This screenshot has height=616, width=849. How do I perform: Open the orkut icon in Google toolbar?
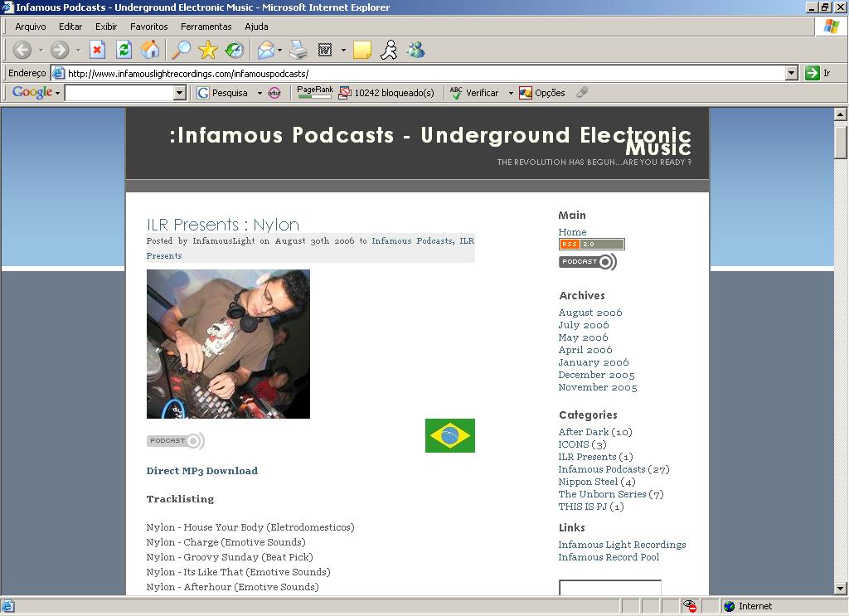pyautogui.click(x=274, y=93)
